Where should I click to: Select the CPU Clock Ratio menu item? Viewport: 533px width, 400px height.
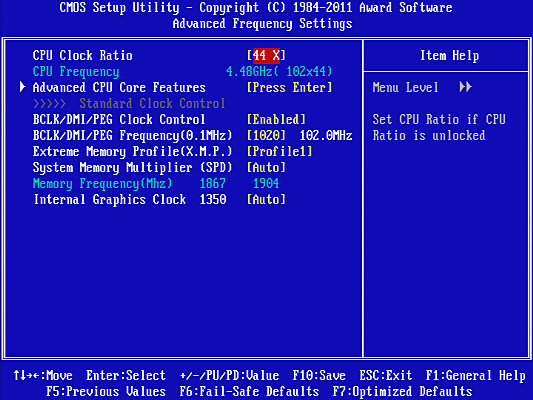(x=83, y=55)
